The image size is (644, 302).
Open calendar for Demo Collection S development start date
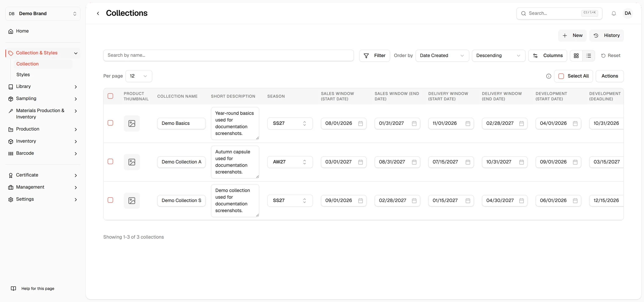click(x=575, y=200)
